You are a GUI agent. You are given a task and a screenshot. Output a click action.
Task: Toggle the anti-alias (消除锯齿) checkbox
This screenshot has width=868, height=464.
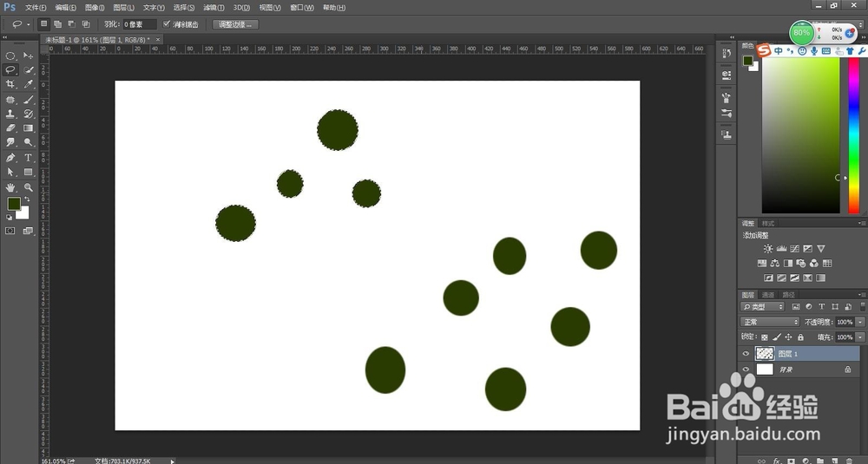coord(166,24)
